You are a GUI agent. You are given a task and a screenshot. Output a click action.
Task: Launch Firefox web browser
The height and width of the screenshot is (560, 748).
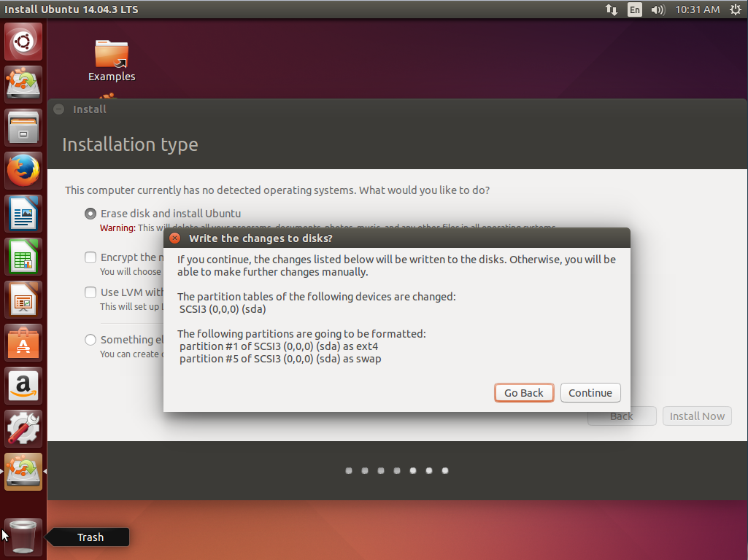tap(23, 170)
